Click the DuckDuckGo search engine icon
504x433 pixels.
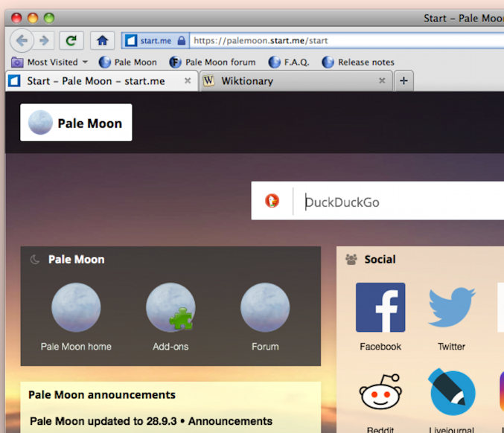(x=272, y=201)
